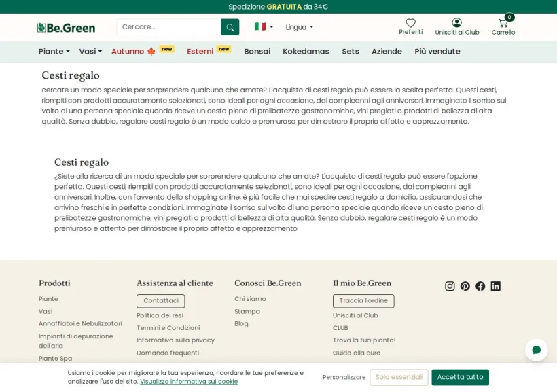Open the Preferiti heart icon

[x=411, y=23]
